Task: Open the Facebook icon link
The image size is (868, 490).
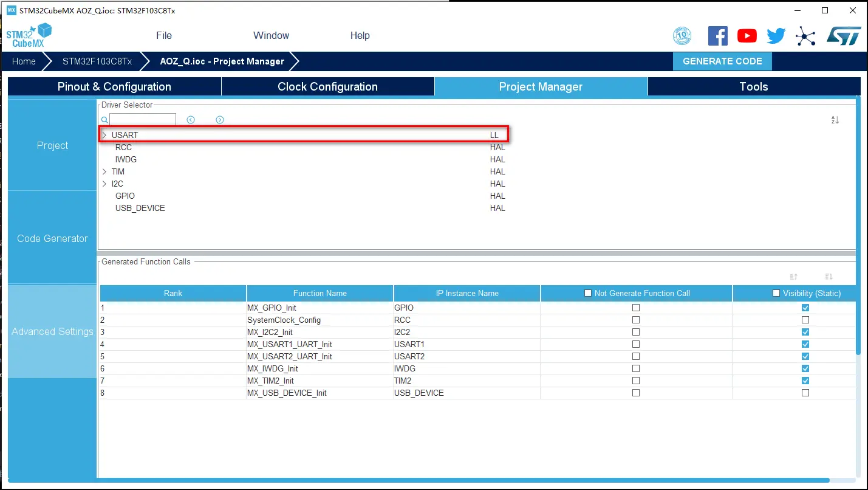Action: pos(718,36)
